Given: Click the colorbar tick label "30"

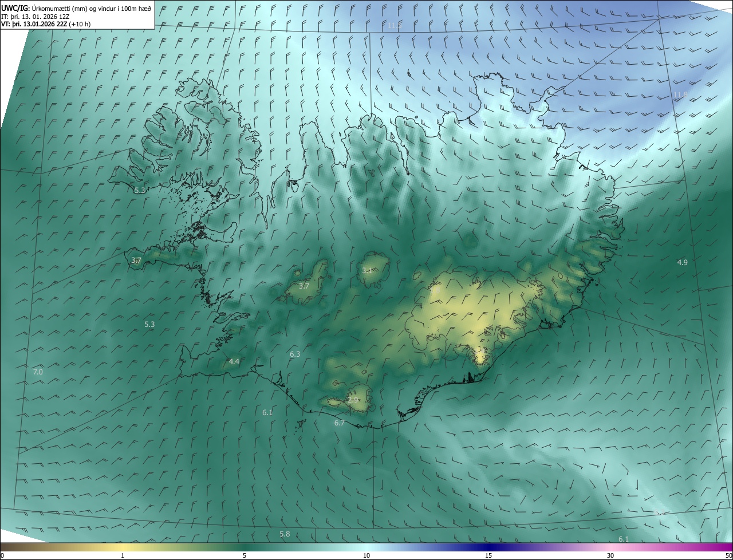Looking at the screenshot, I should click(610, 555).
